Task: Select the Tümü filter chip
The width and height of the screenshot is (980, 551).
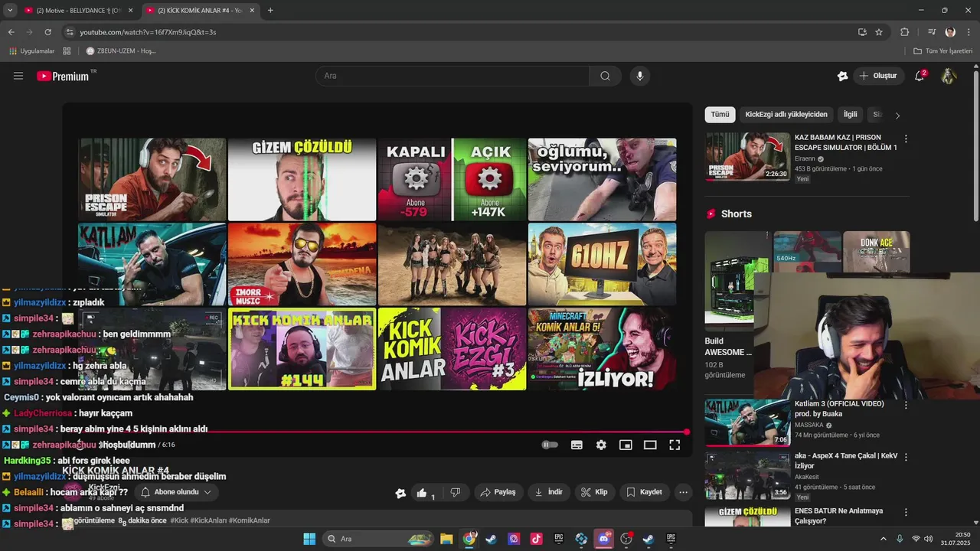Action: pyautogui.click(x=720, y=114)
